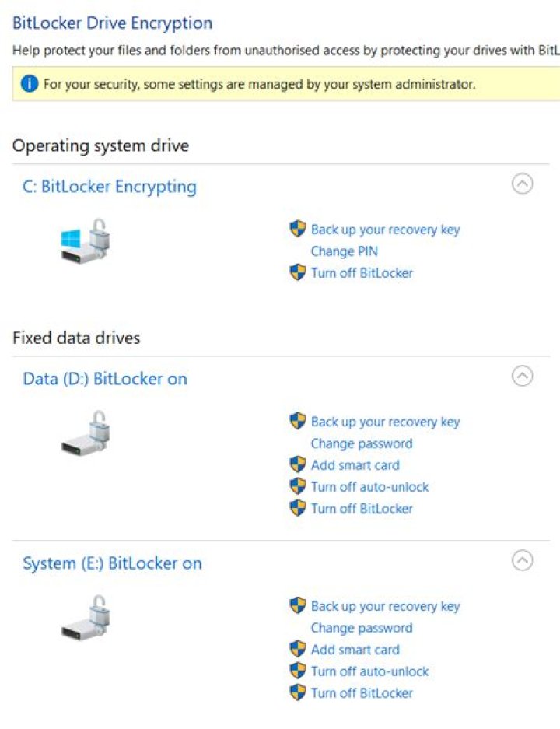560x729 pixels.
Task: Back up your recovery key for Data (D:)
Action: click(x=385, y=422)
